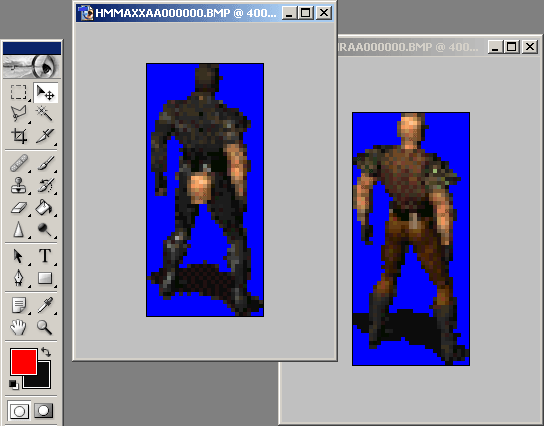
Task: Reset to default black and white colors
Action: tap(14, 384)
